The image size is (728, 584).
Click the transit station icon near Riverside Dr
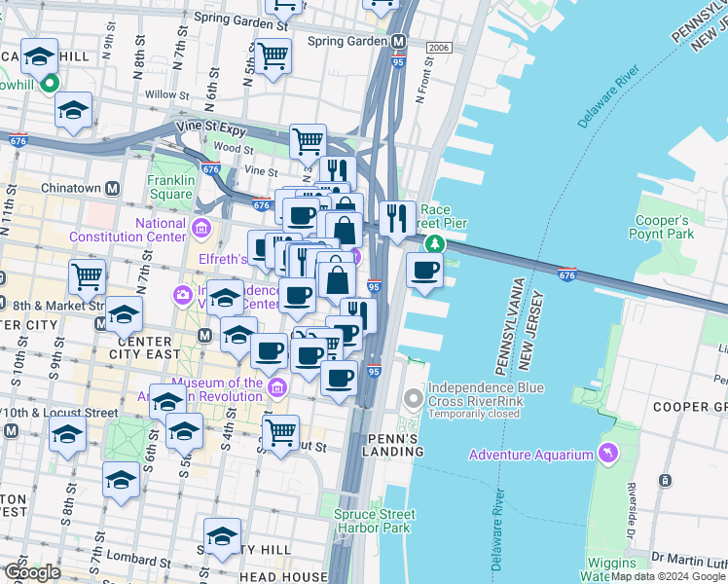[x=665, y=481]
